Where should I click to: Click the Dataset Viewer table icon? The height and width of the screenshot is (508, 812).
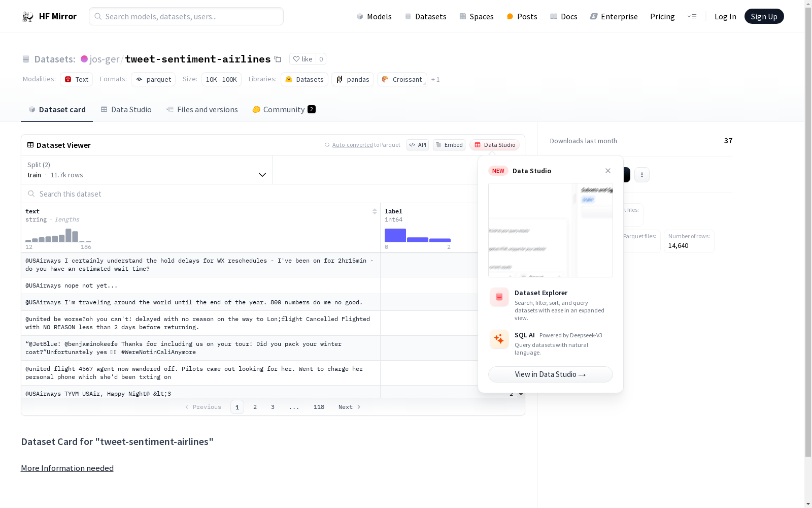[30, 145]
